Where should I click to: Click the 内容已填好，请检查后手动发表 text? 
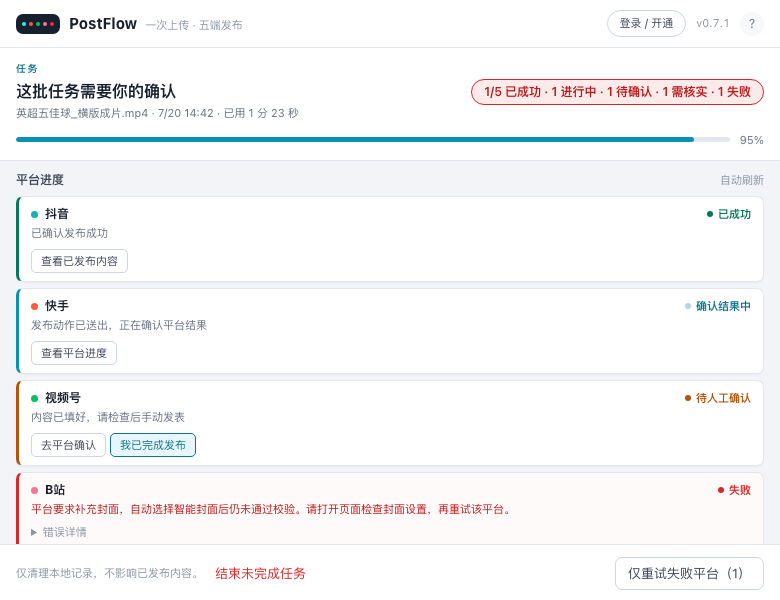108,417
